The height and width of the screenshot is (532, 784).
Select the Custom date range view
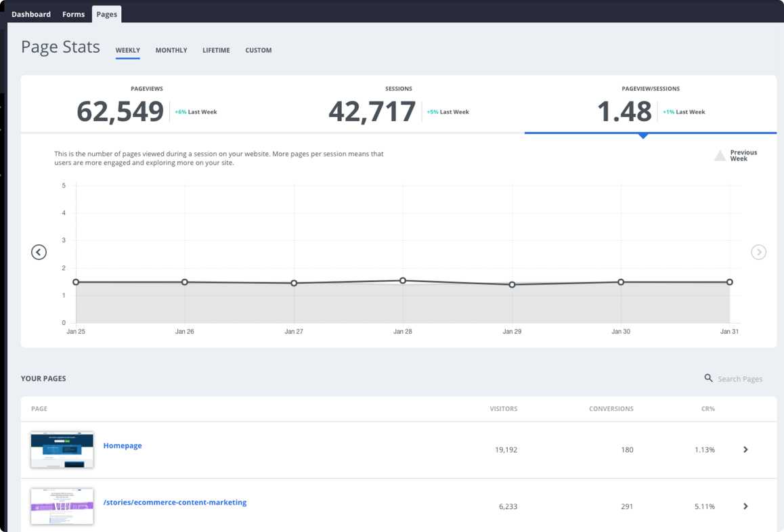(x=259, y=50)
